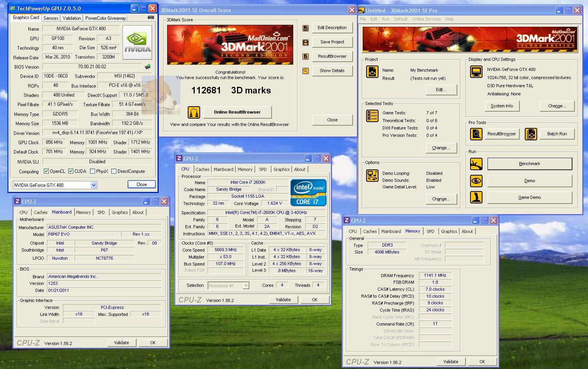Click the Batch Run icon in Pro Tools

click(x=531, y=134)
